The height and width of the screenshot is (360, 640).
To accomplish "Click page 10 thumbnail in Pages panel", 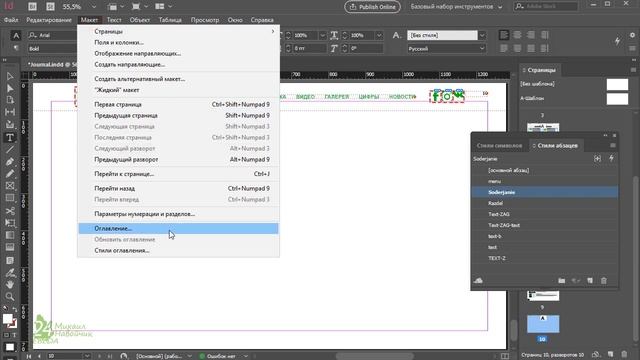I will (543, 324).
